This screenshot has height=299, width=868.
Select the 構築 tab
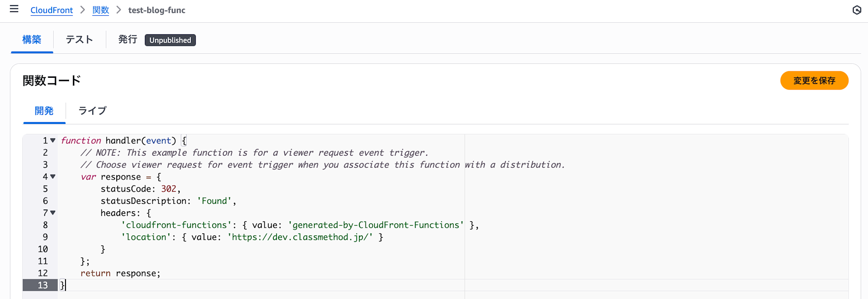point(32,40)
